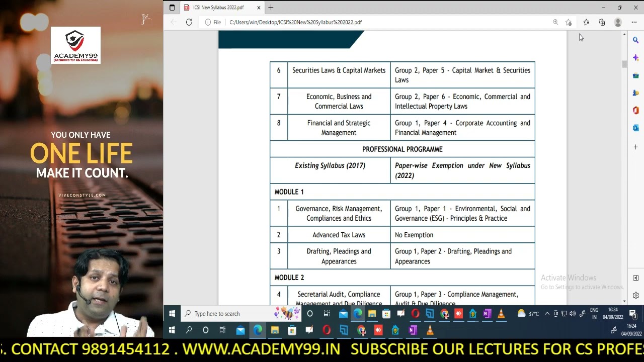The width and height of the screenshot is (644, 362).
Task: Open Opera in the search-box taskbar
Action: 415,314
